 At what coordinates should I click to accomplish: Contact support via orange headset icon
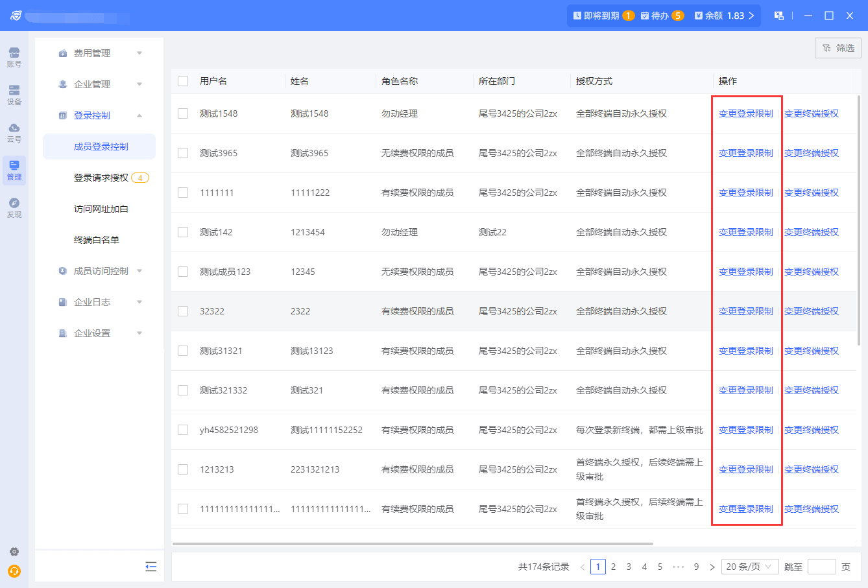point(14,571)
